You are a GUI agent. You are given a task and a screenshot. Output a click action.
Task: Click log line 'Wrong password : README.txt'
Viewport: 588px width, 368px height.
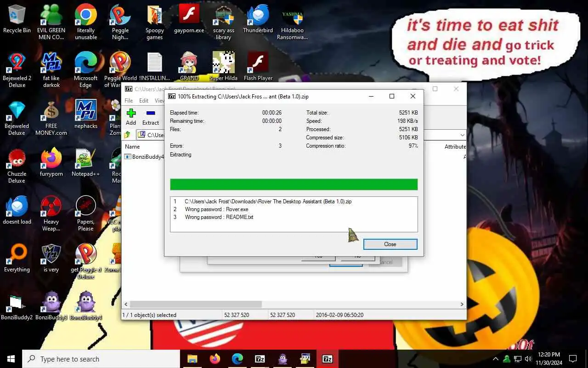point(219,217)
